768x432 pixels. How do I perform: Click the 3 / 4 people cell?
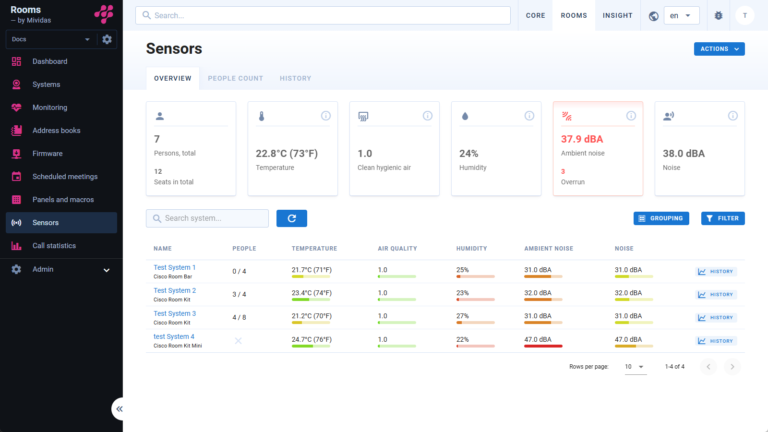[x=239, y=294]
